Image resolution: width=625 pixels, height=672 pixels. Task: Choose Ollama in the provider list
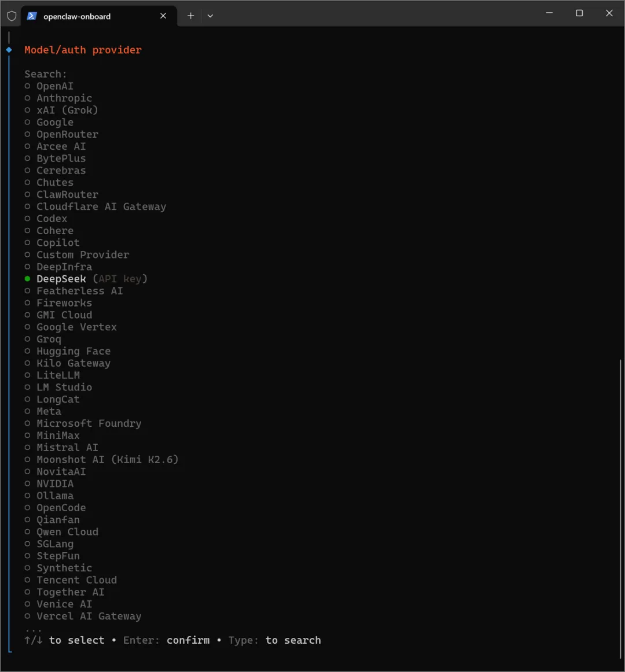tap(49, 496)
